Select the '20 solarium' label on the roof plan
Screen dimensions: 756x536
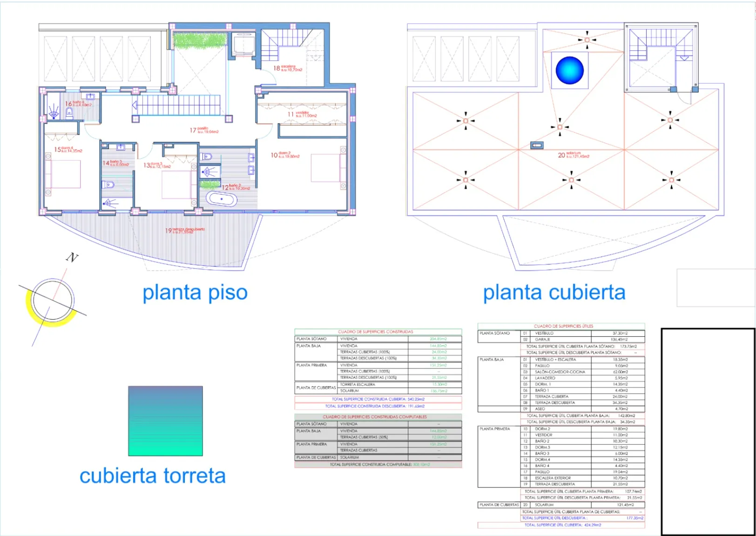click(x=574, y=155)
